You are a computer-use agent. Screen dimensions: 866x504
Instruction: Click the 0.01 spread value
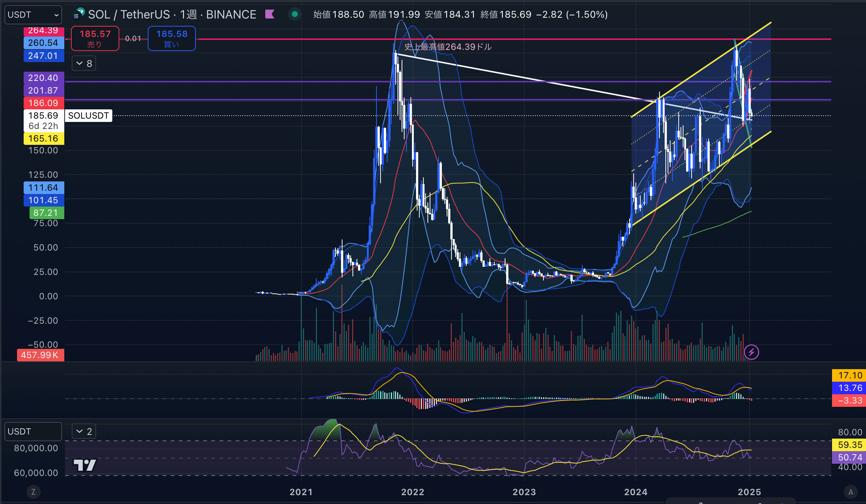point(133,38)
